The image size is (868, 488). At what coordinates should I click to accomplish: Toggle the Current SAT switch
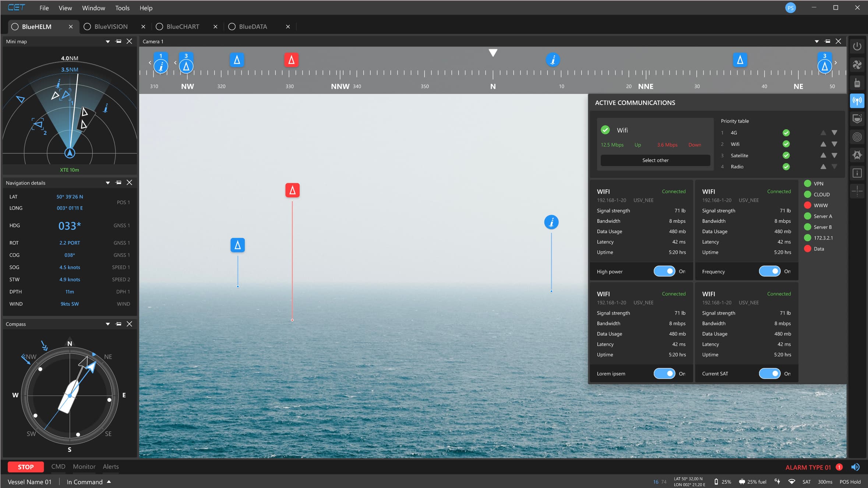[769, 373]
